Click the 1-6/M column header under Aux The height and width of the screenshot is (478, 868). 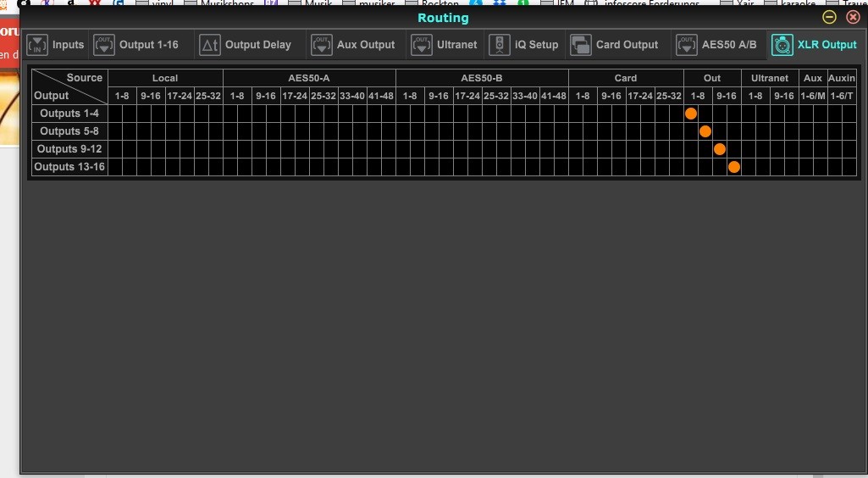[813, 96]
